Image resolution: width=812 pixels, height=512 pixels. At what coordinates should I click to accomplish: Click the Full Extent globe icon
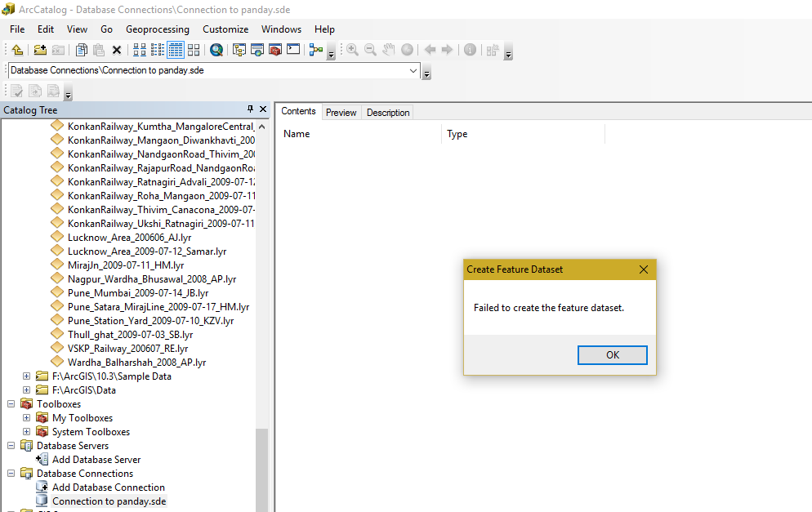tap(408, 50)
